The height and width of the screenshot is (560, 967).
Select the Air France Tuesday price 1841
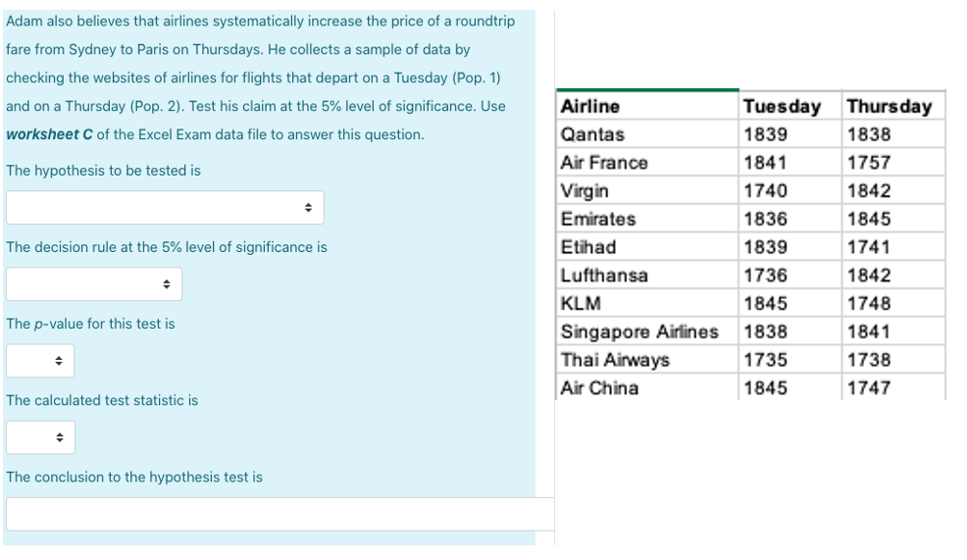coord(790,162)
